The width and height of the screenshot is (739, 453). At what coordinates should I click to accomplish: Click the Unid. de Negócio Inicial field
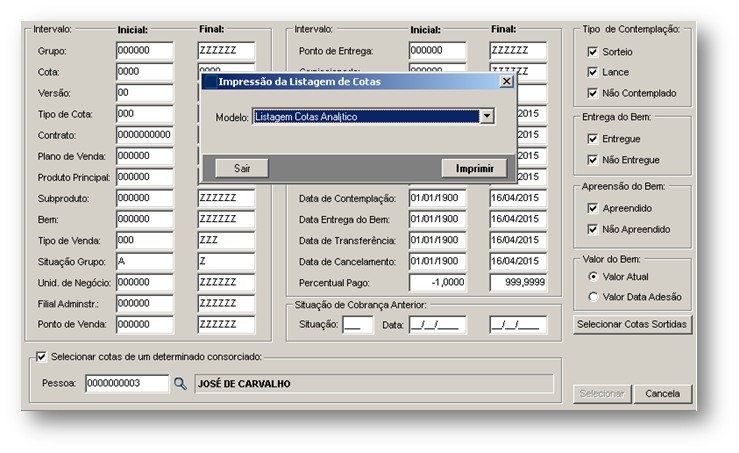(145, 283)
